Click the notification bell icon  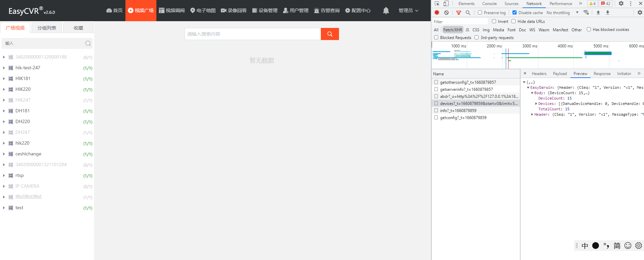[386, 10]
